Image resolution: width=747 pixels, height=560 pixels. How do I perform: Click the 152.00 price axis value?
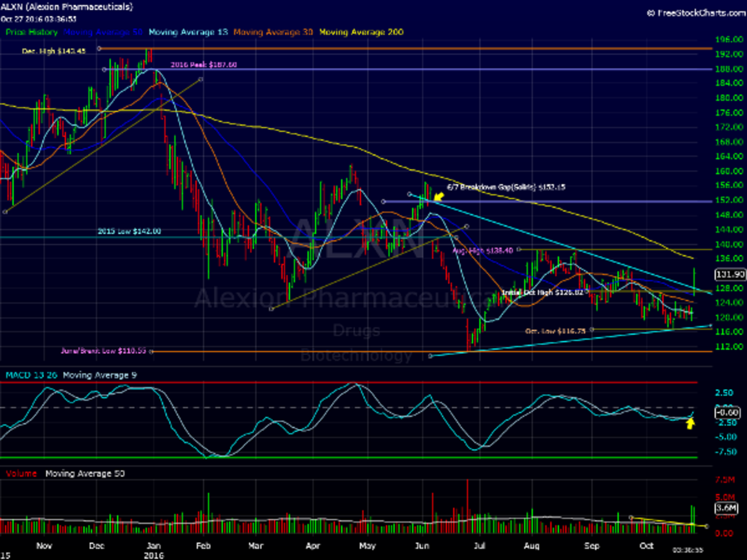click(x=729, y=200)
